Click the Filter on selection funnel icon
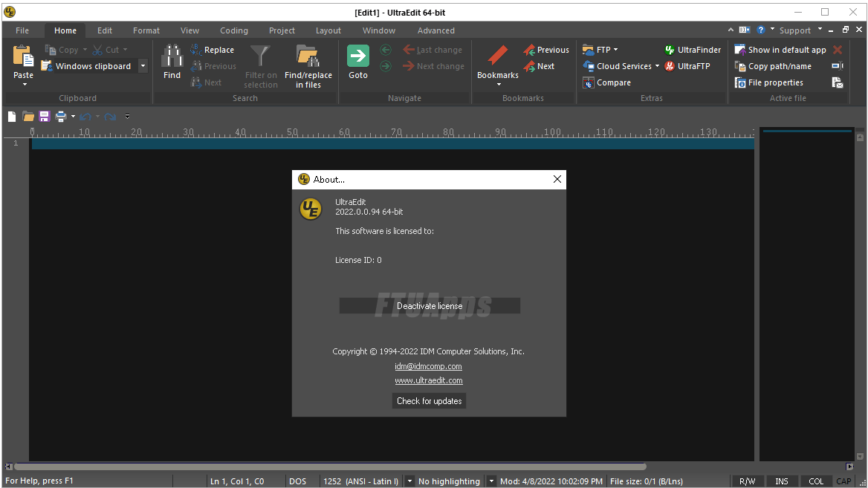Viewport: 868px width, 488px height. 260,56
